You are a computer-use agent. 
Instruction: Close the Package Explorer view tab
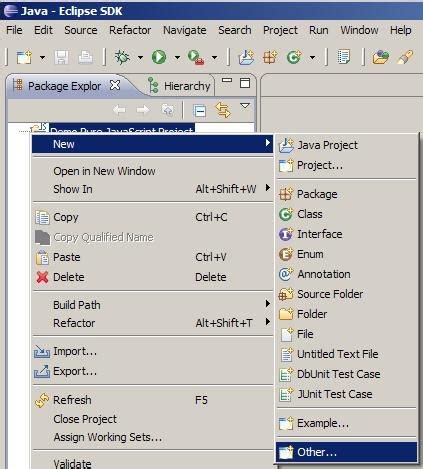(115, 85)
